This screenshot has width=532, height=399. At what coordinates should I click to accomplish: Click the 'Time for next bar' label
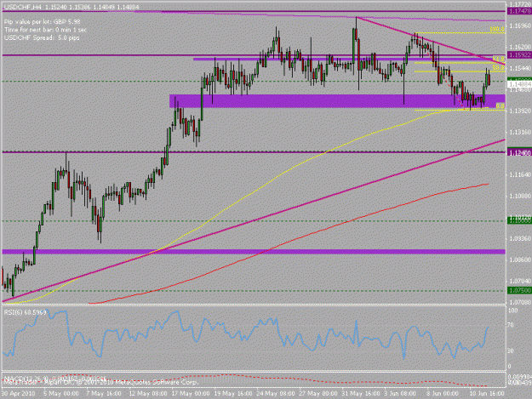point(45,30)
